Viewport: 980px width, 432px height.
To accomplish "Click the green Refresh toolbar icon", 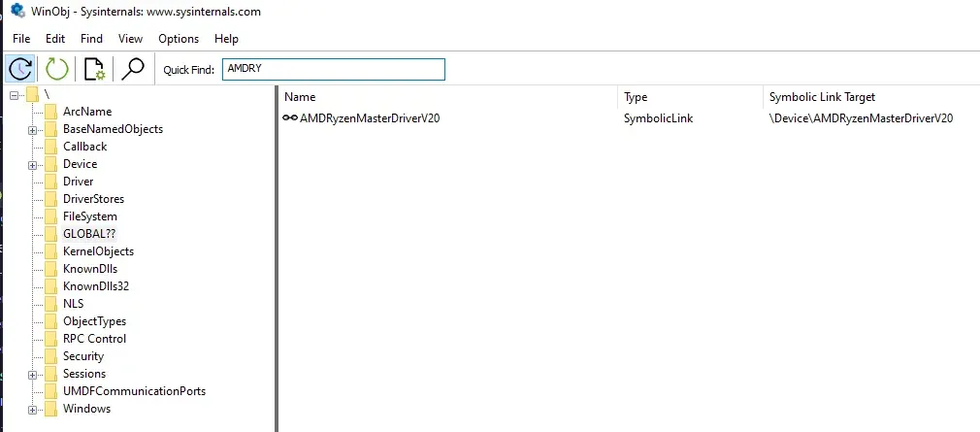I will [57, 69].
